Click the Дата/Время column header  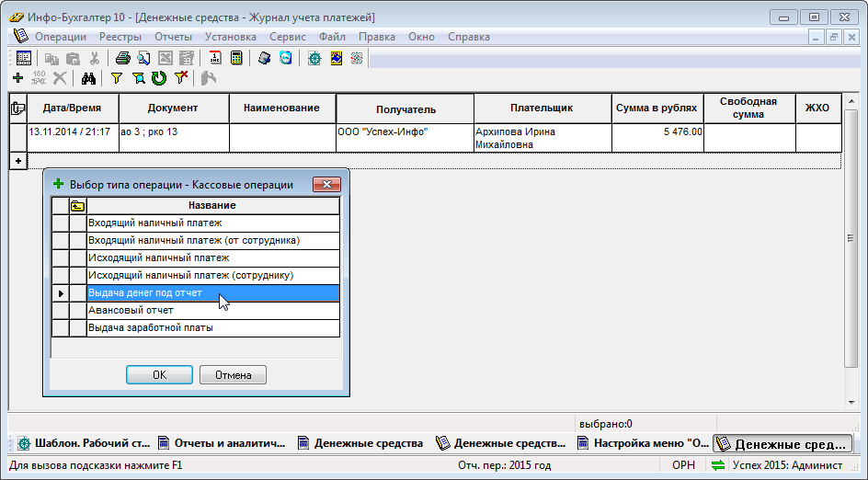tap(73, 108)
